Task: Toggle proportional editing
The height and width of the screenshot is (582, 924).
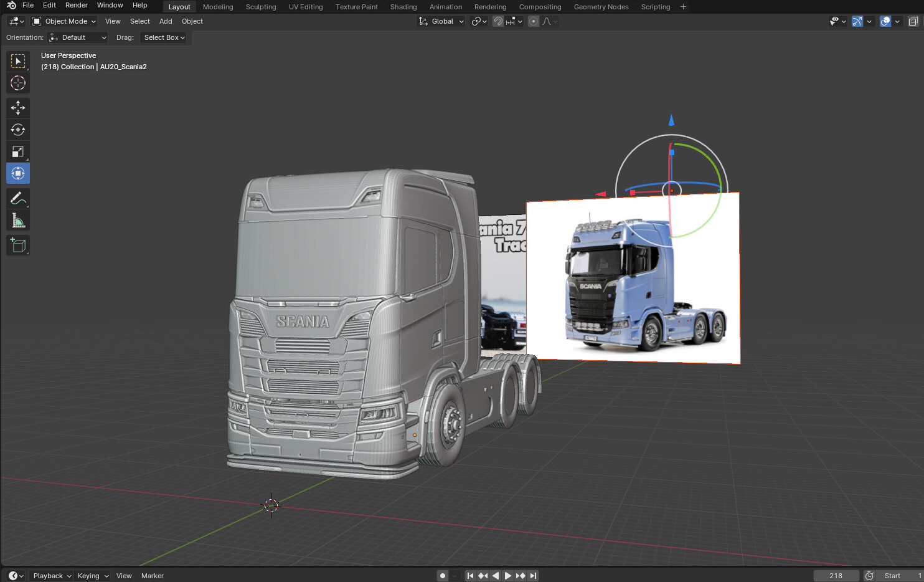Action: pyautogui.click(x=533, y=21)
